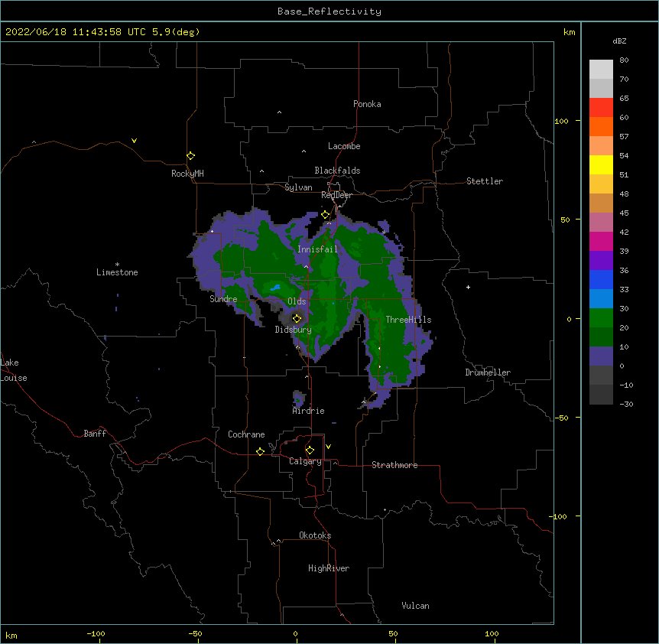
Task: Click the 65 value in dBZ legend
Action: click(x=624, y=98)
